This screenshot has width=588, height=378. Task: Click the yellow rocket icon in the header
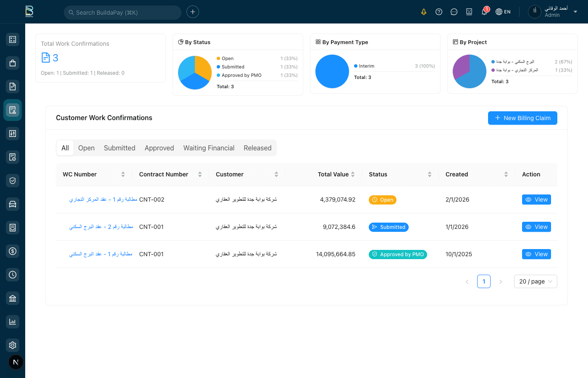tap(424, 12)
